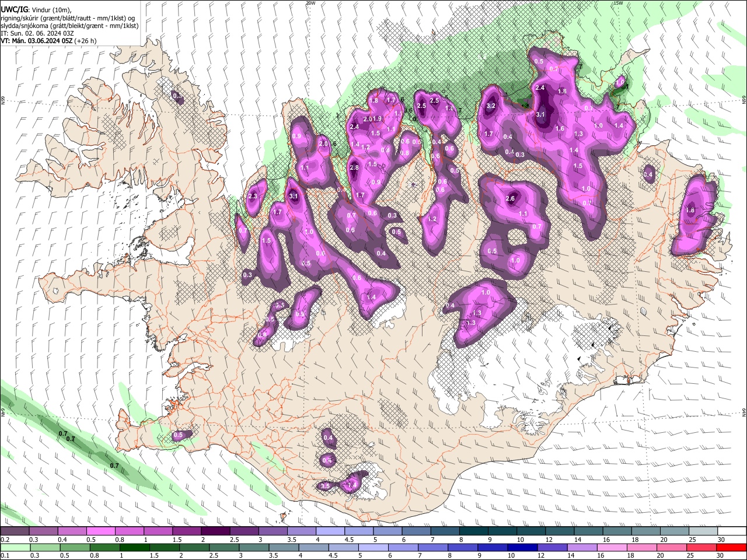747x560 pixels.
Task: Click the pink lower legend swatch labeled 18
Action: tap(641, 547)
